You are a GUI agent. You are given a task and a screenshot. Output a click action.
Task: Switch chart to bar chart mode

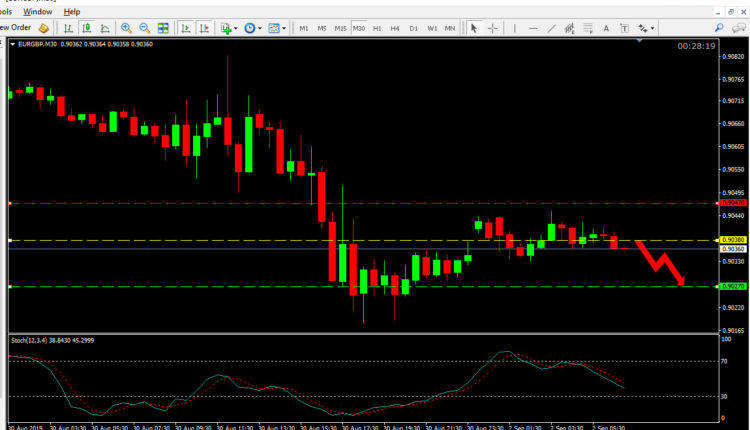[68, 29]
